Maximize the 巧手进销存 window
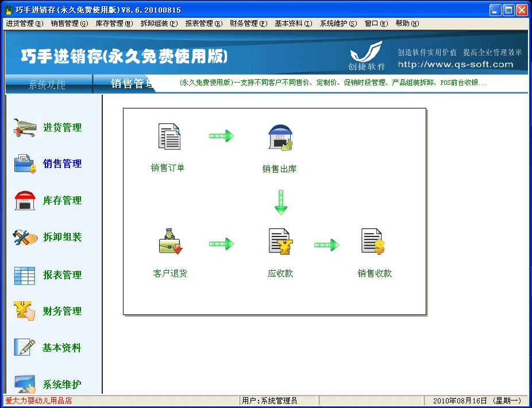The width and height of the screenshot is (532, 408). click(x=508, y=10)
